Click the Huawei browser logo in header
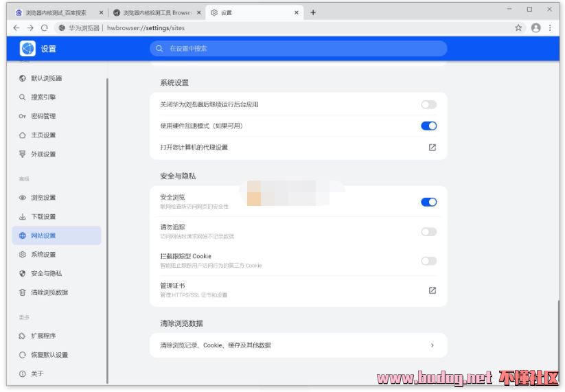 (27, 48)
